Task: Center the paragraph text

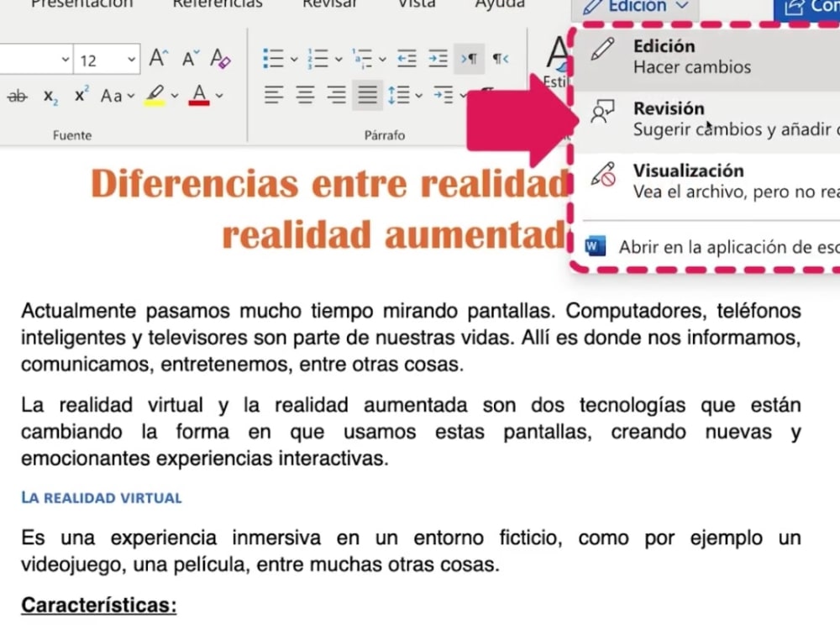Action: point(305,96)
